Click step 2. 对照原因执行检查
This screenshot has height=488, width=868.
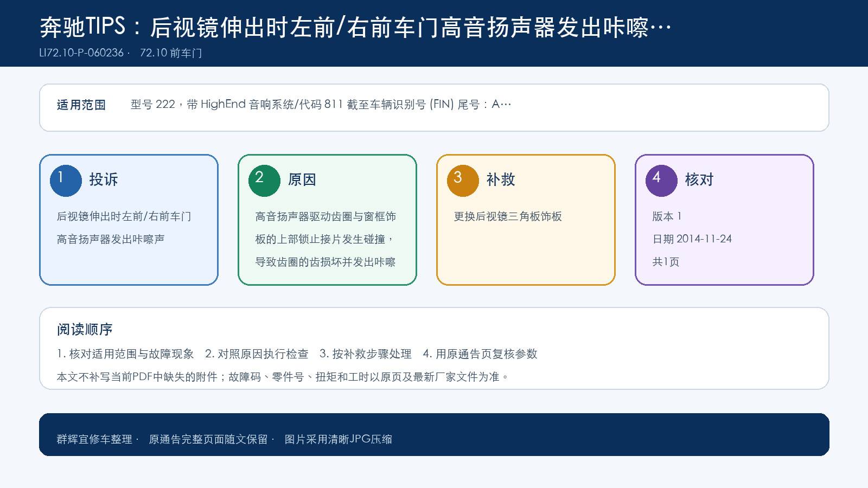coord(257,354)
